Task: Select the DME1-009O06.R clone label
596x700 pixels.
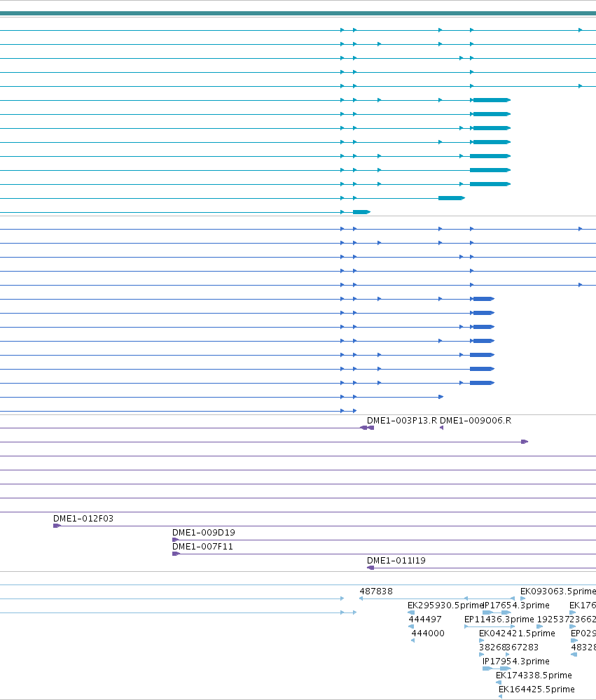Action: pyautogui.click(x=476, y=421)
